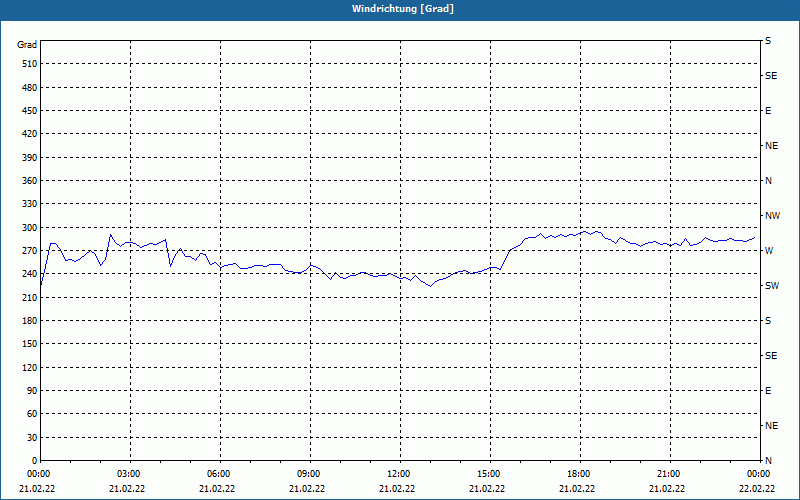Click the chart title 'Windrichtung [Grad]'
The height and width of the screenshot is (500, 800).
[x=403, y=9]
